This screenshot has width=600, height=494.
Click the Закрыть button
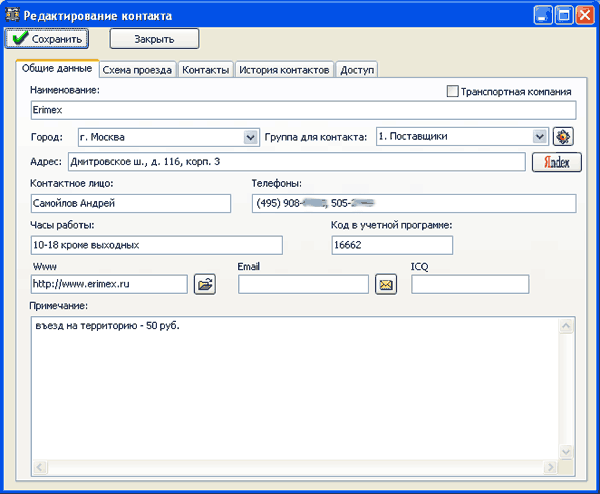[x=154, y=39]
